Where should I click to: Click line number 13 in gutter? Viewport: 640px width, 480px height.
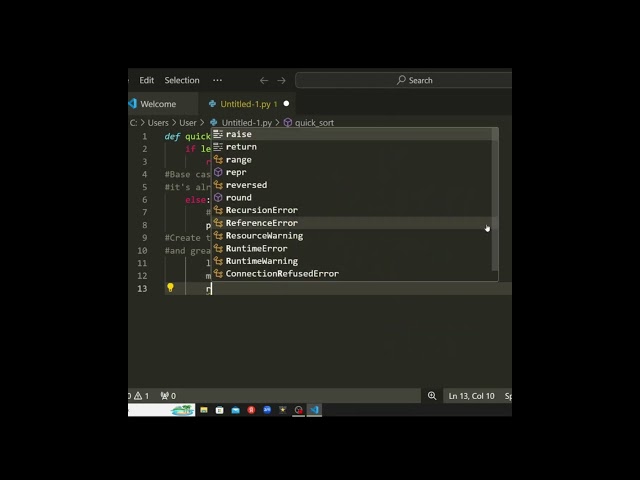click(142, 289)
